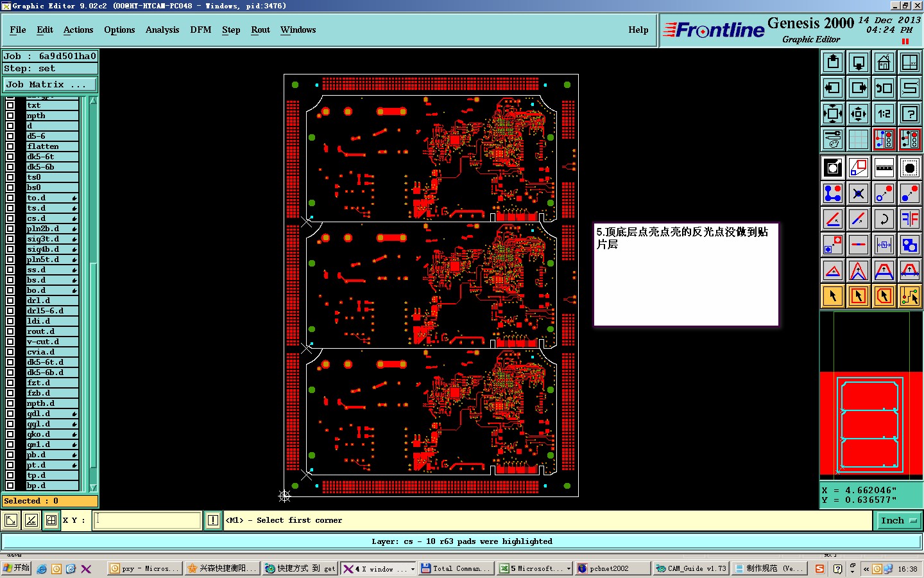
Task: Click the curved arrow rotate icon
Action: 884,219
